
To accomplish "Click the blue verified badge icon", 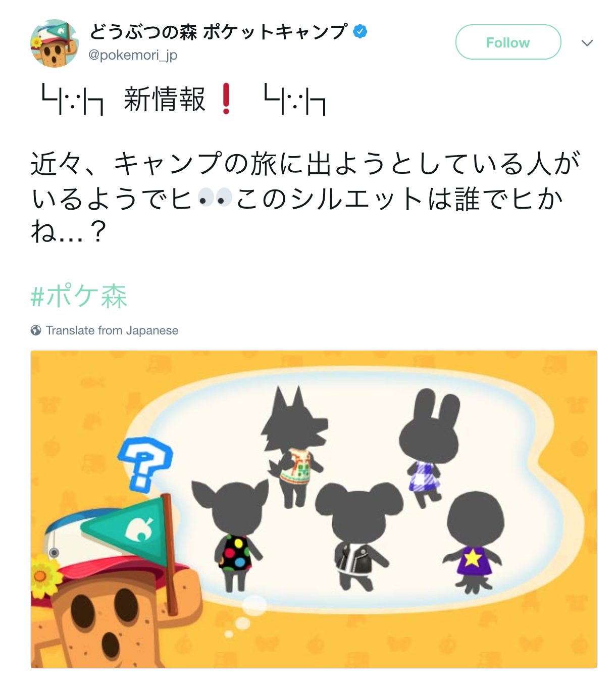I will point(360,31).
